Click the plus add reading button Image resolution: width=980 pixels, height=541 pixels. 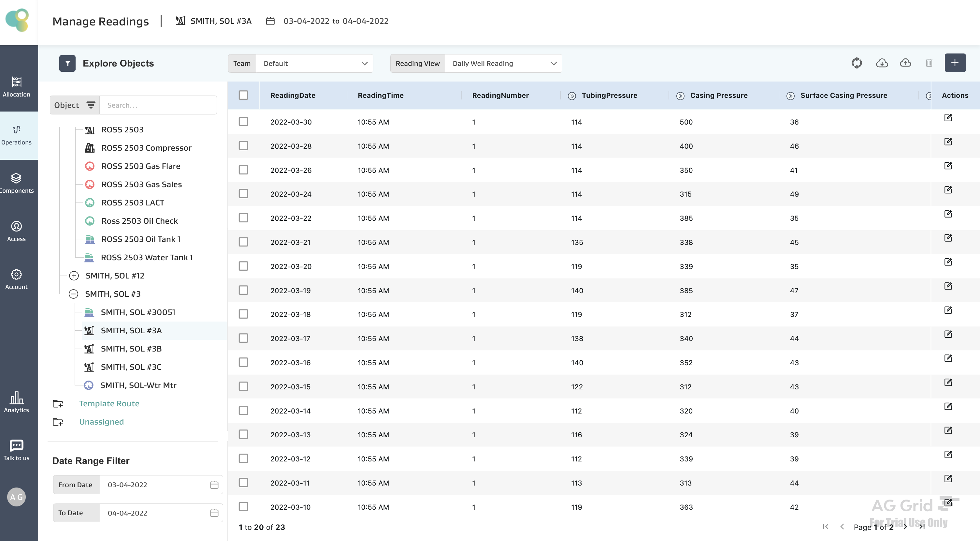click(x=955, y=63)
